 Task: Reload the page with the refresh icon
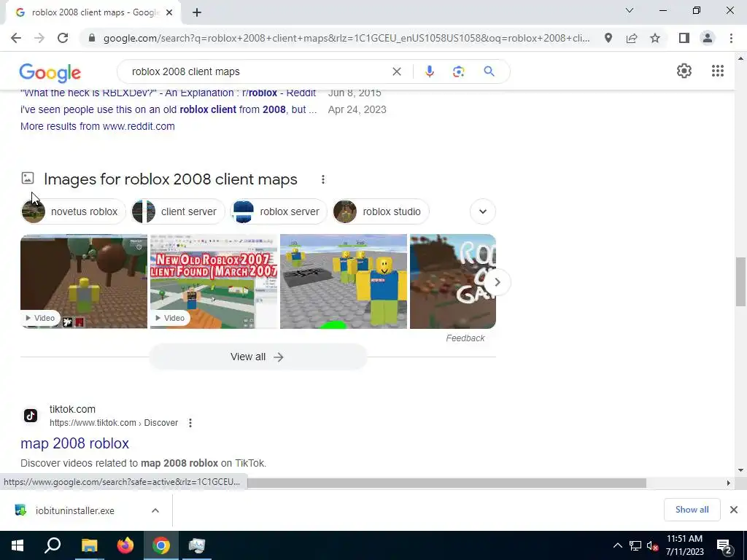click(63, 38)
